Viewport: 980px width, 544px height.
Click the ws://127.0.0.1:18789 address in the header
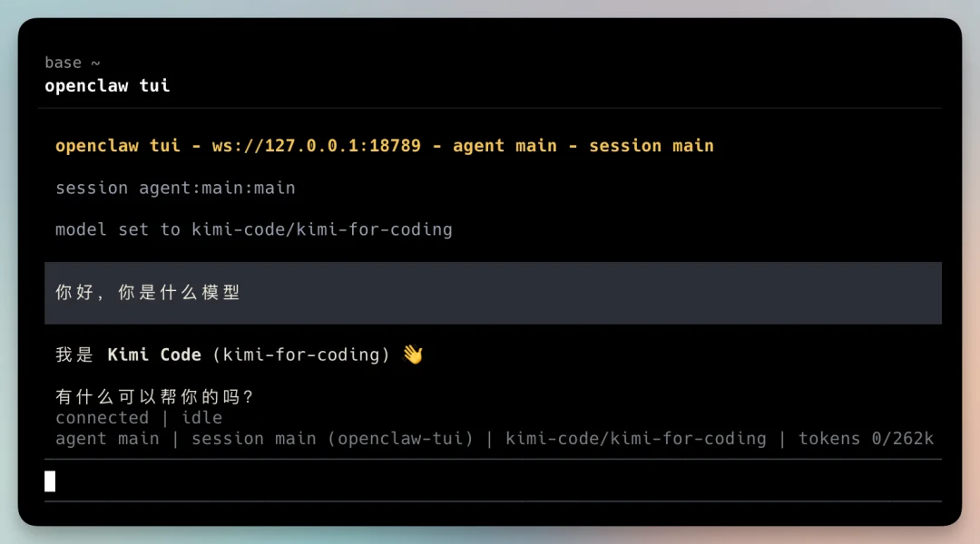(316, 146)
